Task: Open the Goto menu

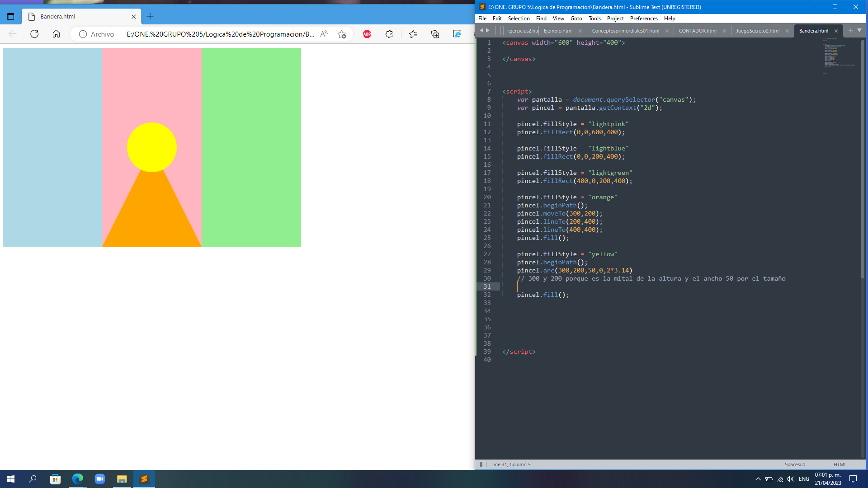Action: tap(576, 19)
